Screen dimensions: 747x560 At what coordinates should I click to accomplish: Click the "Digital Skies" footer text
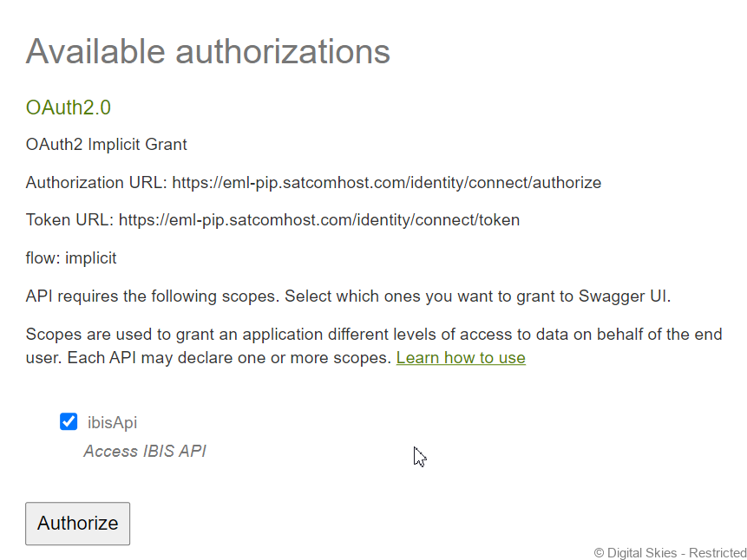(638, 553)
